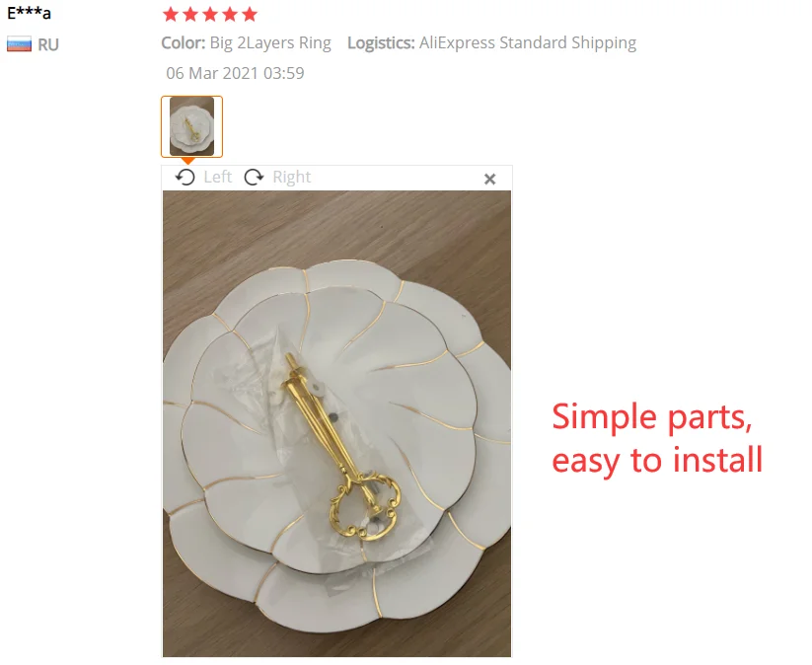The image size is (812, 665).
Task: Click the second red rating star
Action: 190,15
